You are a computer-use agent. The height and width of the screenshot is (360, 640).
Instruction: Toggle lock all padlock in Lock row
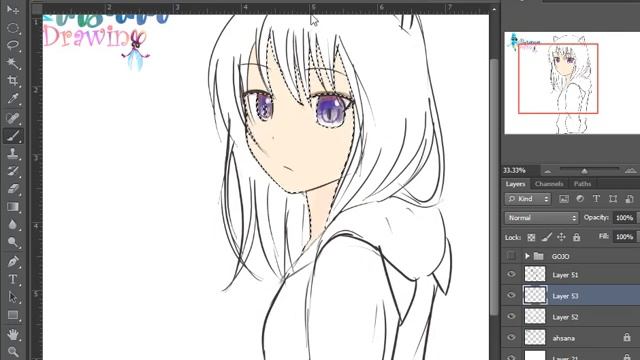[576, 237]
